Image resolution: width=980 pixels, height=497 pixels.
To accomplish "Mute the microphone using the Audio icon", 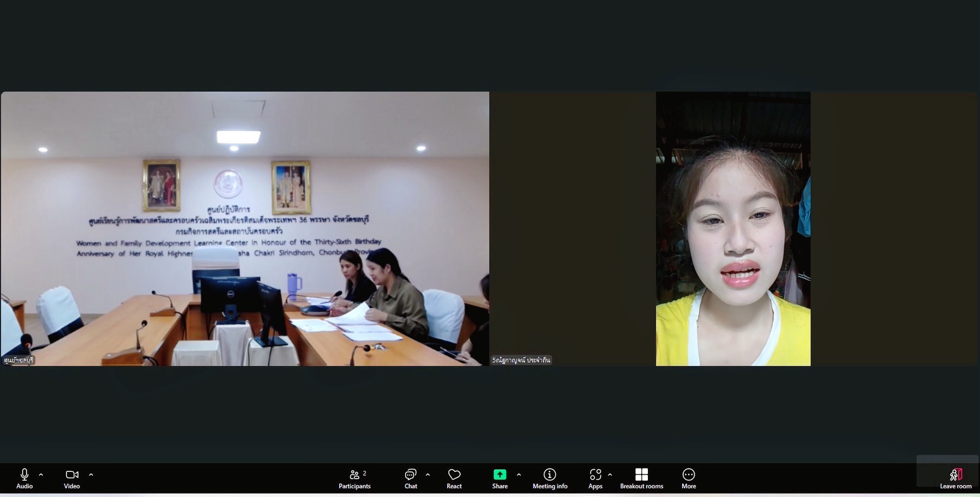I will coord(24,475).
